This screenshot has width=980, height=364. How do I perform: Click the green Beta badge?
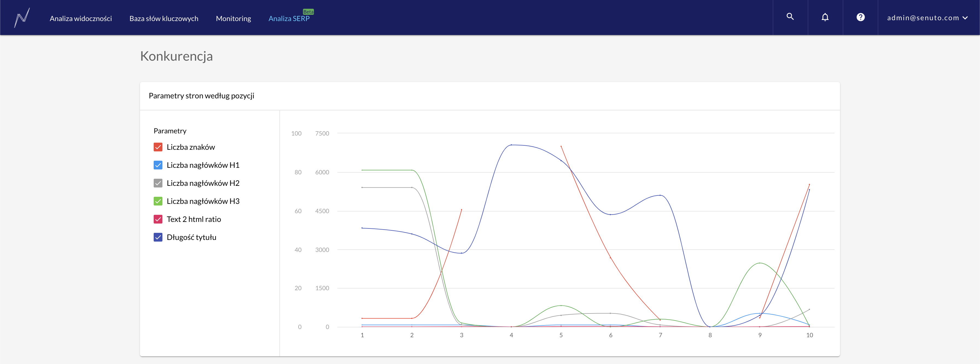click(x=308, y=12)
